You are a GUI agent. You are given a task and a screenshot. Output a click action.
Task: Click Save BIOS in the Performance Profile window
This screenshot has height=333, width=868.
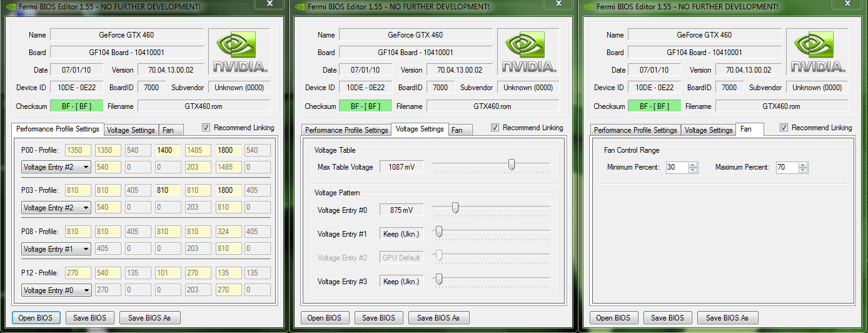tap(89, 318)
